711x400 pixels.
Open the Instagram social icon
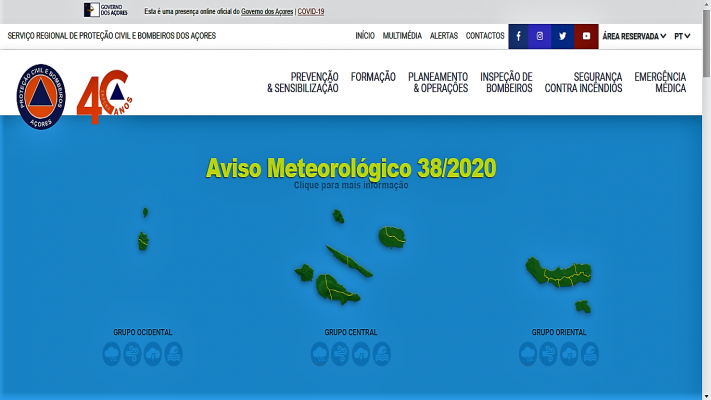point(540,36)
